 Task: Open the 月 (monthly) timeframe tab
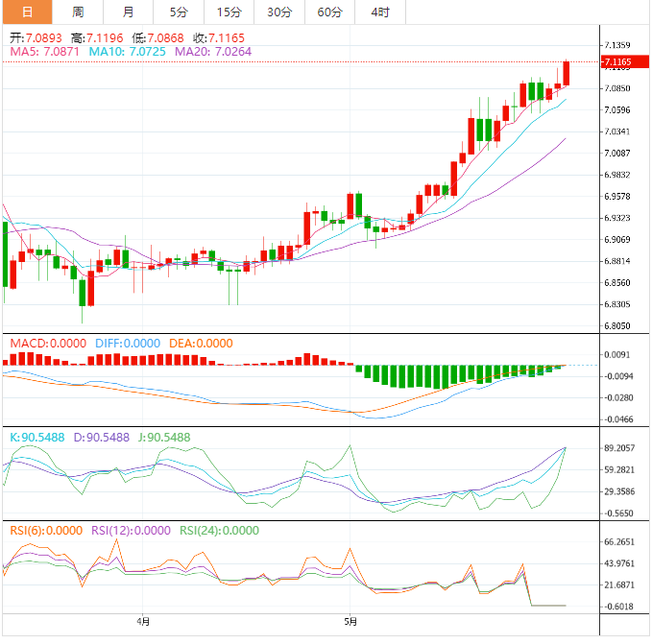tap(129, 12)
